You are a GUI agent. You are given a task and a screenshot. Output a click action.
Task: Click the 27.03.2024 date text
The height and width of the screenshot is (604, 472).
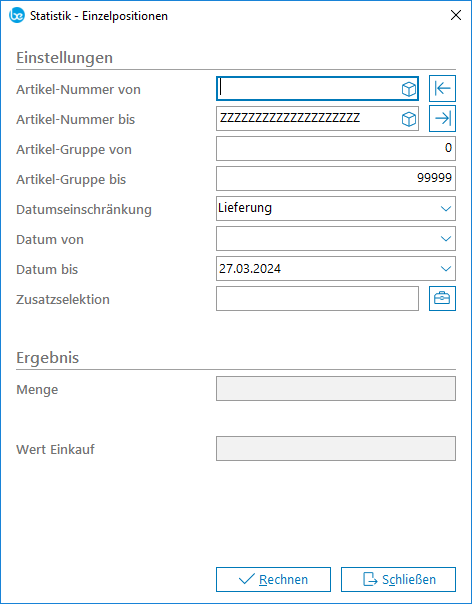[x=250, y=268]
